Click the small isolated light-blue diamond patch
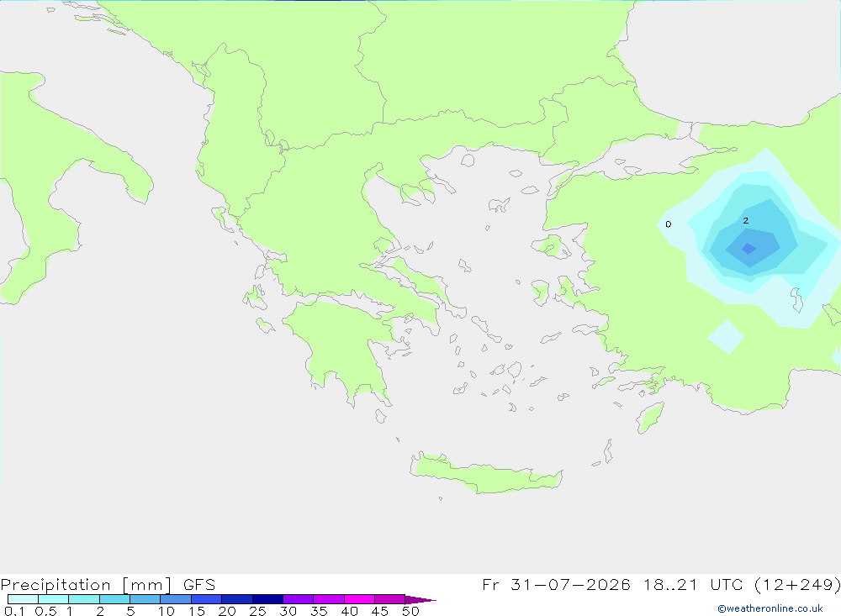The image size is (841, 616). (x=726, y=337)
